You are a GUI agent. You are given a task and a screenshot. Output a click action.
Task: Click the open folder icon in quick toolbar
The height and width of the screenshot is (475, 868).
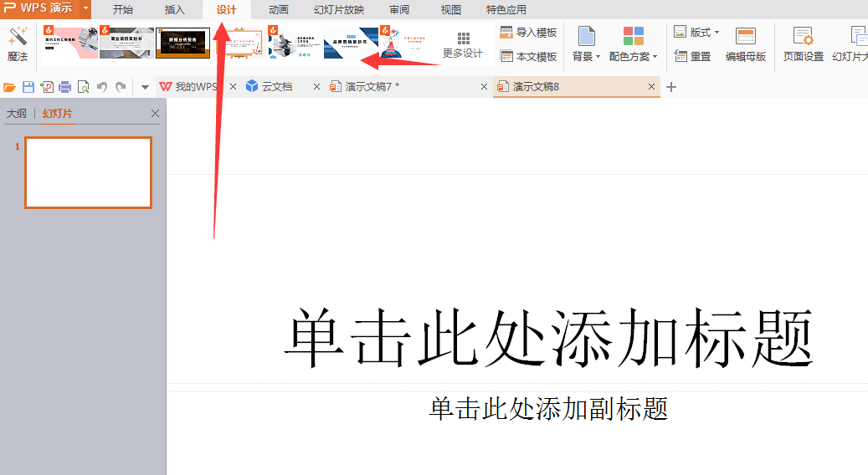pyautogui.click(x=9, y=87)
